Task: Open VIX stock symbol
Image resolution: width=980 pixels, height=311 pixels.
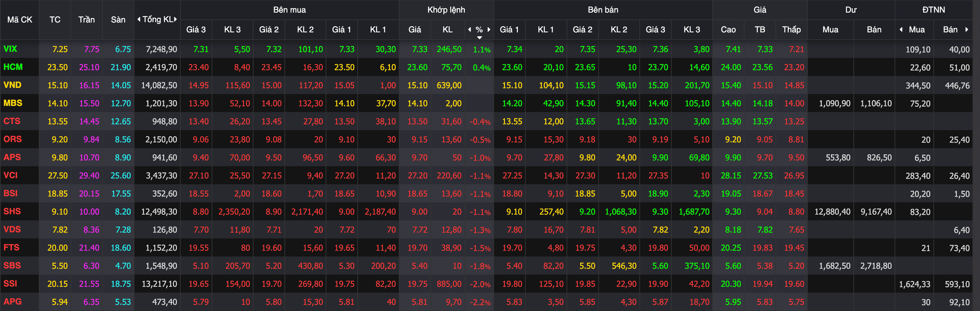Action: coord(10,49)
